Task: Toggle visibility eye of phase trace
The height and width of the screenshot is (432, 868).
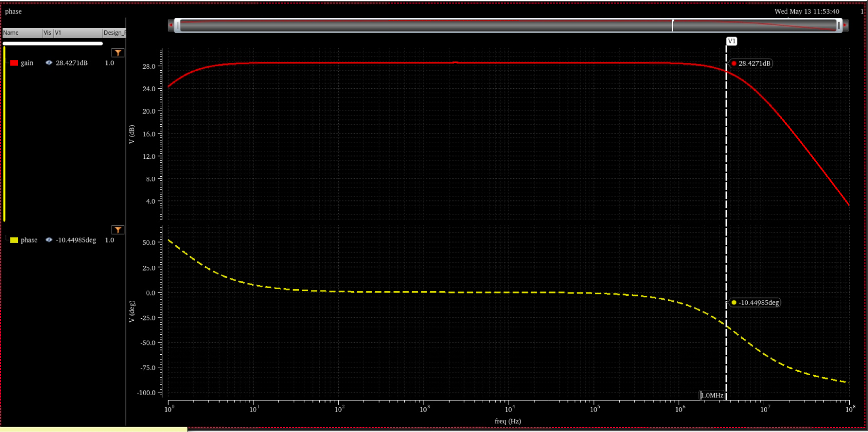Action: pos(49,240)
